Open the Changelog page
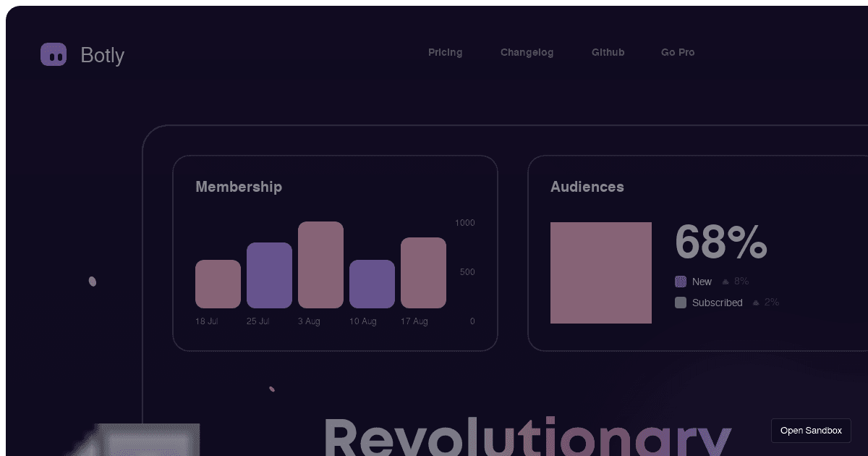This screenshot has width=868, height=456. coord(527,52)
